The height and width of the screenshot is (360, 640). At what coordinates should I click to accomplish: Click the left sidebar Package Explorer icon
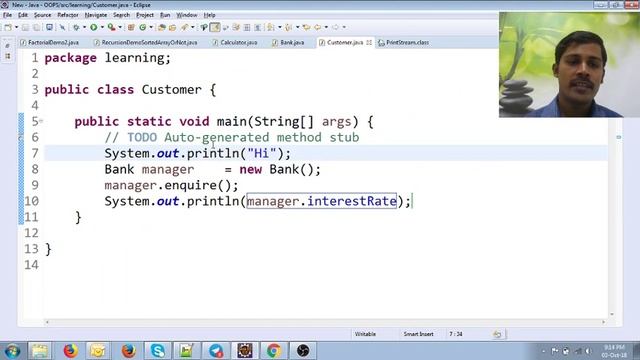7,46
